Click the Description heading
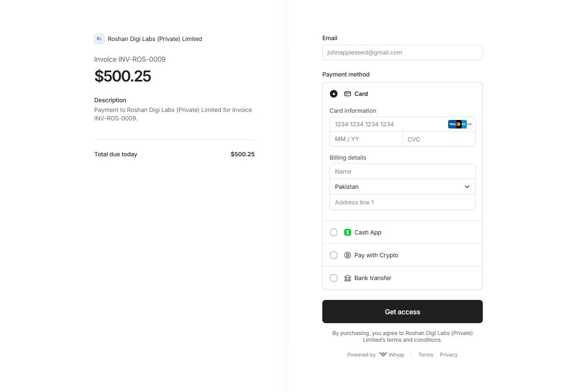577x392 pixels. pyautogui.click(x=110, y=100)
